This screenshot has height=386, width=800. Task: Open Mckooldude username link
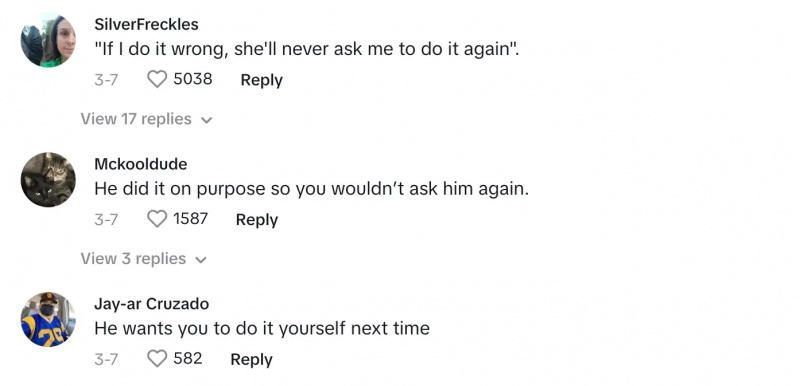(141, 164)
